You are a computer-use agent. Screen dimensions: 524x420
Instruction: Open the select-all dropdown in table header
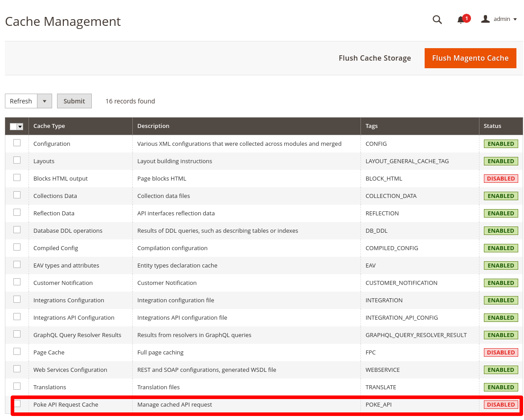[x=20, y=127]
